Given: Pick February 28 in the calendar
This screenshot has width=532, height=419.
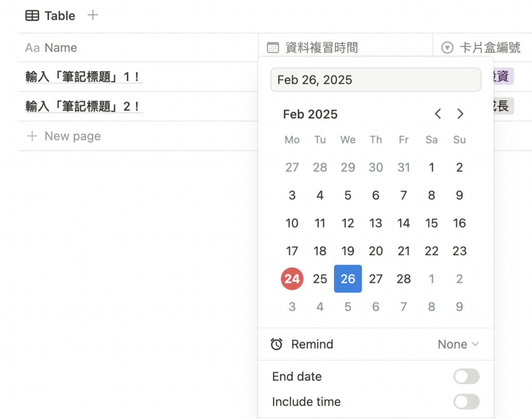Looking at the screenshot, I should click(404, 279).
